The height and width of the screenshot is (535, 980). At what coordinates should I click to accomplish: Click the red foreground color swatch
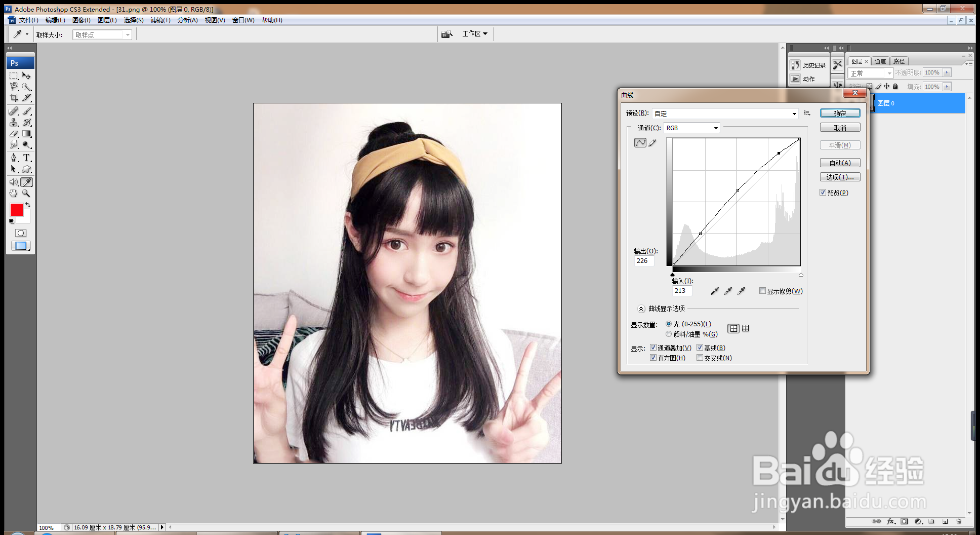[16, 210]
